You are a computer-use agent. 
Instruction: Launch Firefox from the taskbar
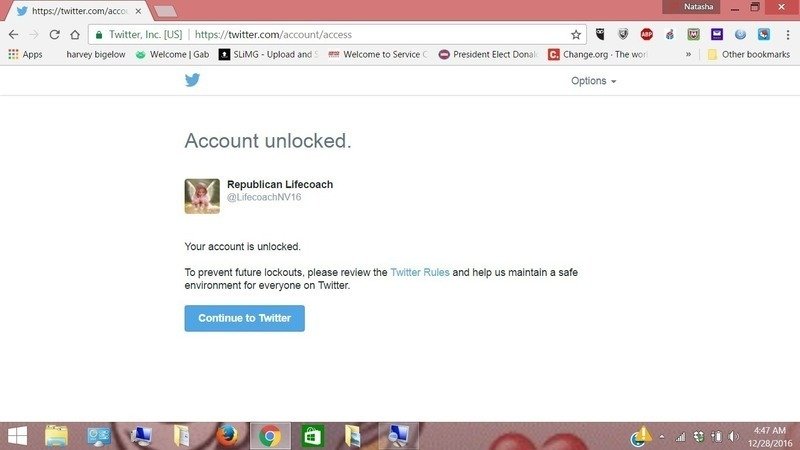point(227,436)
